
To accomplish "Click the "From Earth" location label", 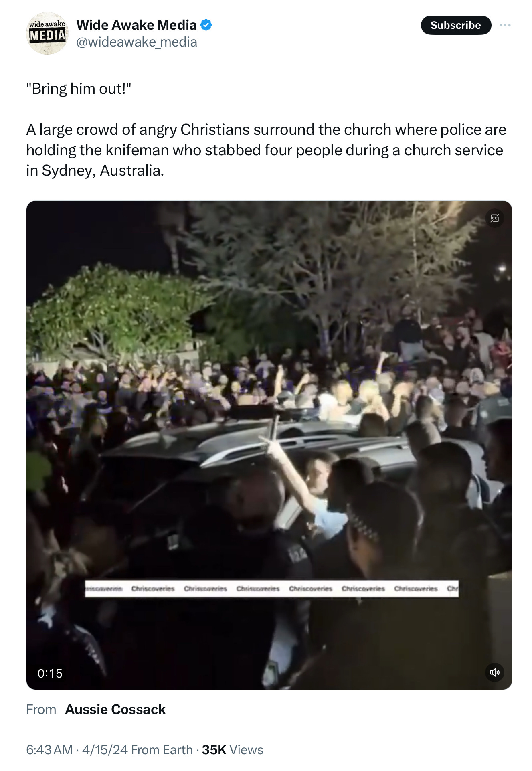I will click(162, 750).
